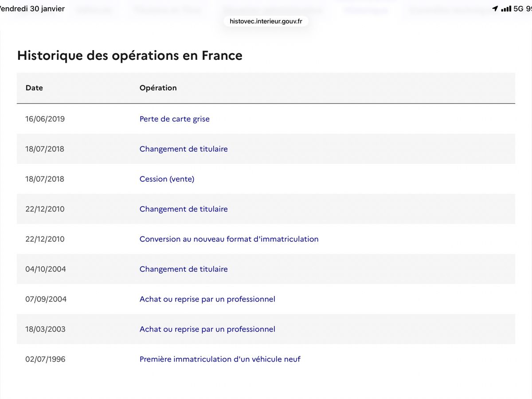Select the Opération column header
Screen dimensions: 532x399
coord(158,88)
